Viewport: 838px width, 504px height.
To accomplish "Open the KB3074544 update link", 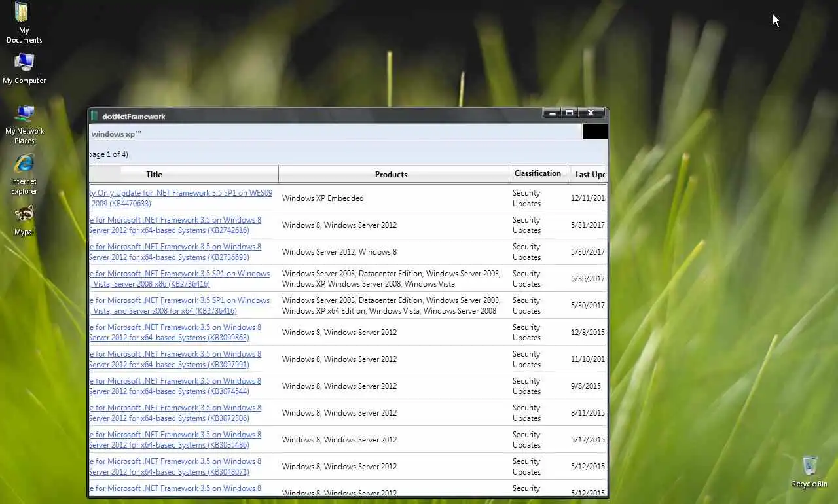I will (175, 386).
